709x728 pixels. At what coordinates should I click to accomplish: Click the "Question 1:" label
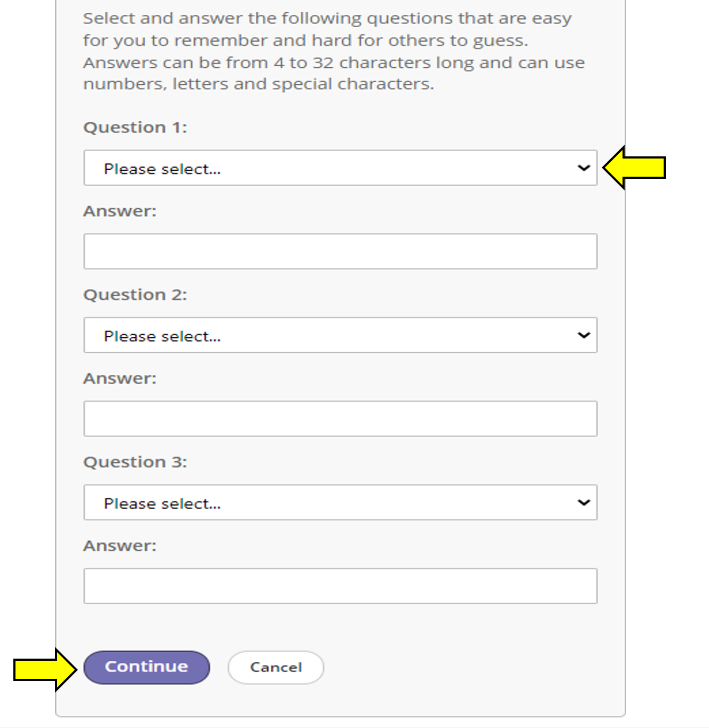[135, 128]
